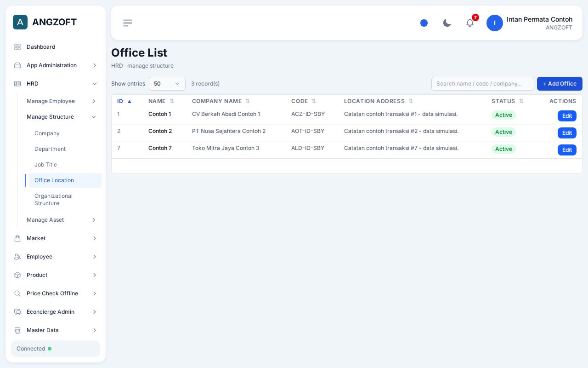
Task: Toggle the sidebar hamburger menu
Action: point(128,23)
